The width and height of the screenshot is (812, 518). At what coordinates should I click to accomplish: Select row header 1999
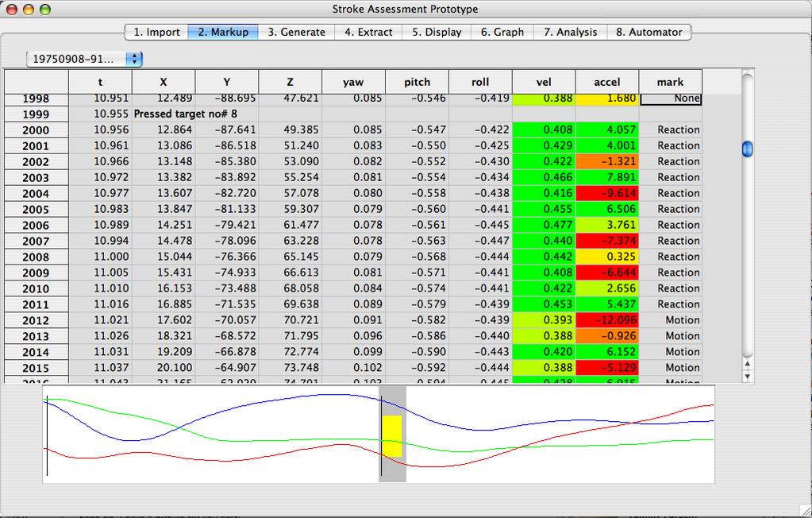pos(37,114)
